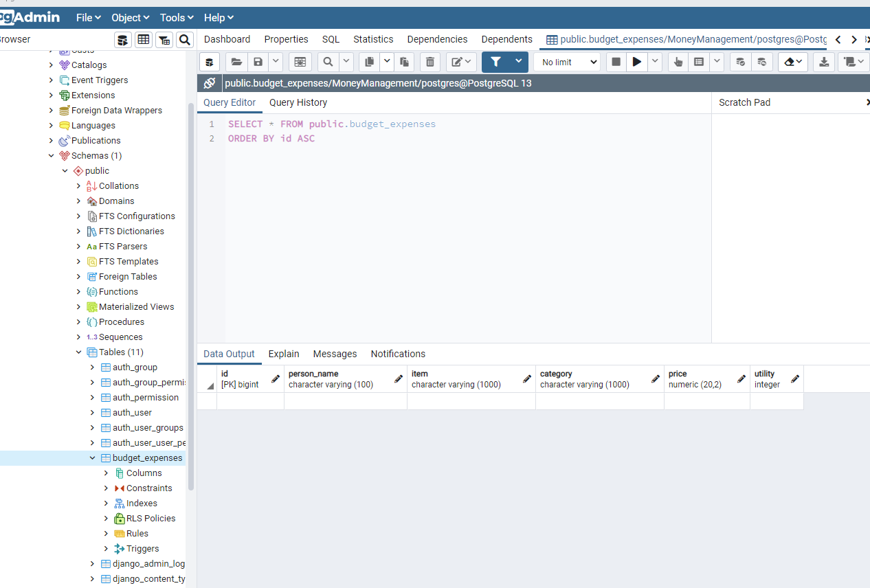
Task: Expand the auth_user table node
Action: pyautogui.click(x=92, y=413)
